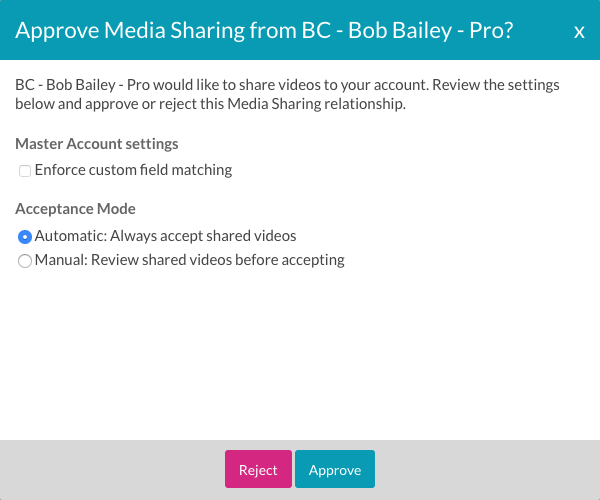Click the 'Automatic: Always accept shared videos' label
The width and height of the screenshot is (600, 500).
tap(165, 236)
